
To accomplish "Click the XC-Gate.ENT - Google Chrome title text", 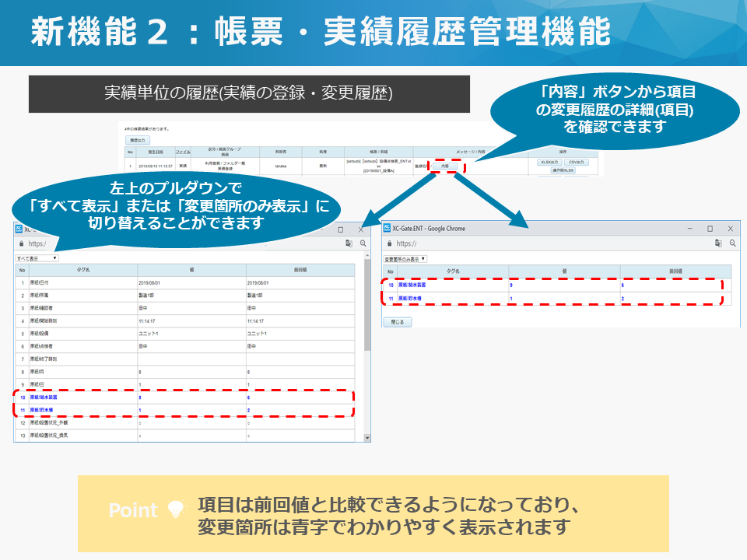I will tap(428, 229).
